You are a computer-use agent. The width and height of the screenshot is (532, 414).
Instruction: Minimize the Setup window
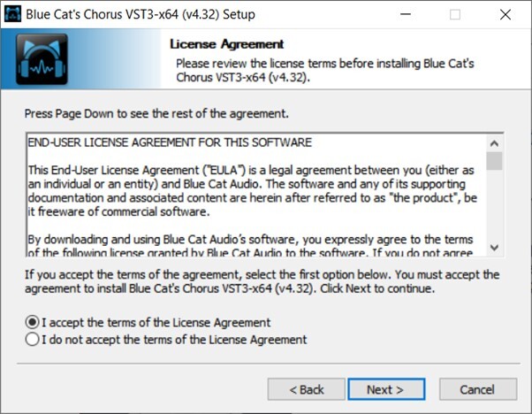coord(405,14)
